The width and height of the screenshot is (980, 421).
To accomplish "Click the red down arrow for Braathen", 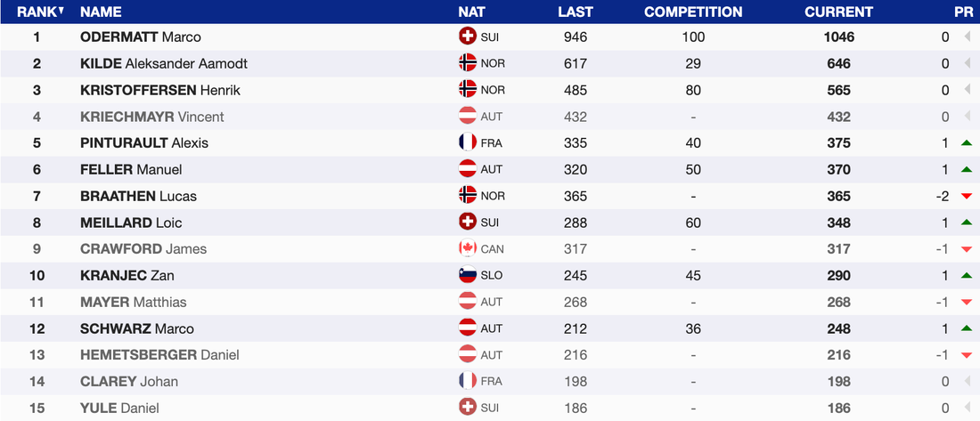I will coord(966,196).
